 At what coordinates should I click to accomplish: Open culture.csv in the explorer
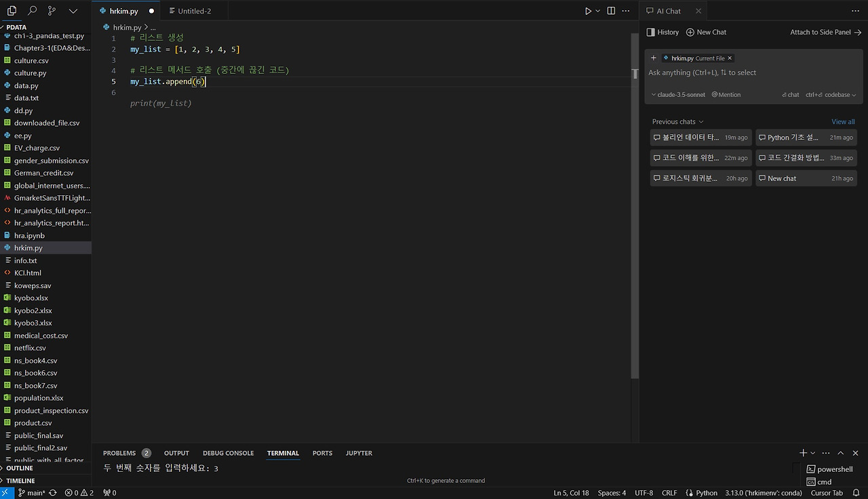click(45, 60)
